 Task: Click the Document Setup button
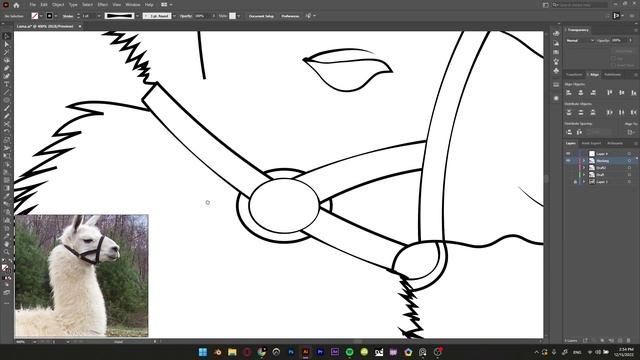pos(261,16)
